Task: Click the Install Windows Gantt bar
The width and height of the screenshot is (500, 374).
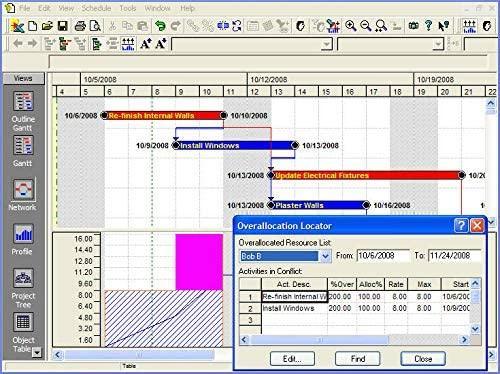Action: [x=235, y=145]
